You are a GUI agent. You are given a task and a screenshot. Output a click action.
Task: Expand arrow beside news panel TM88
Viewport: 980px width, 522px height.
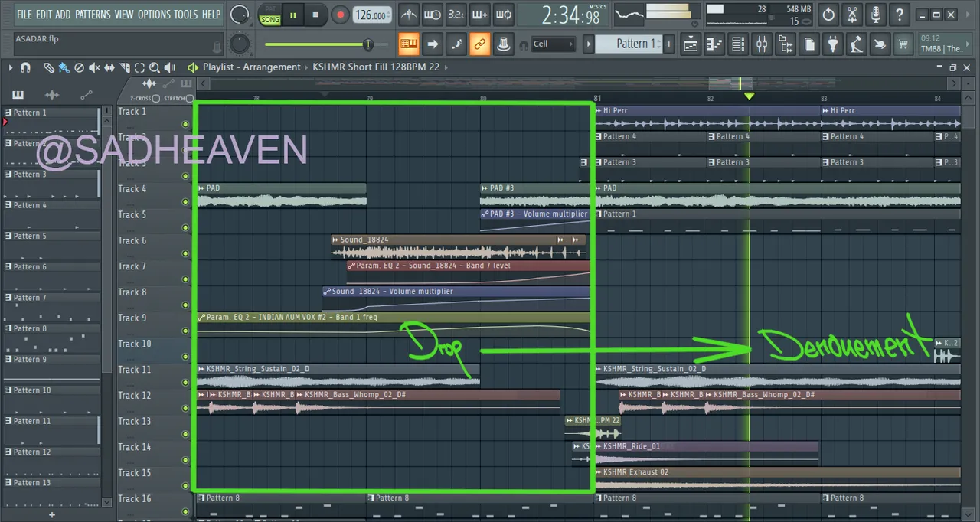click(x=969, y=44)
